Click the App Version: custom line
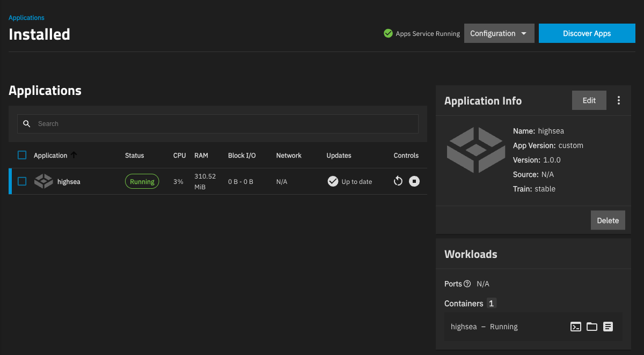This screenshot has width=644, height=355. tap(548, 145)
